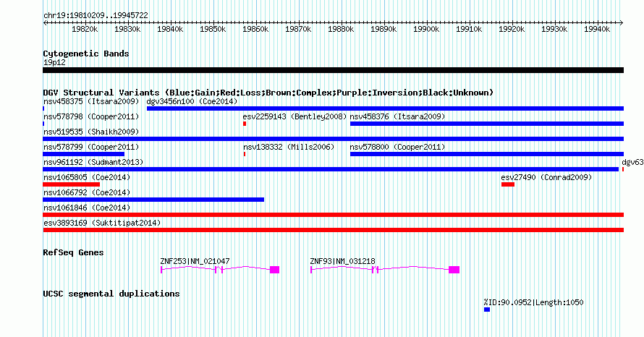
Task: Click the blue bar of nsv1066792 (Coe2014)
Action: [x=153, y=200]
